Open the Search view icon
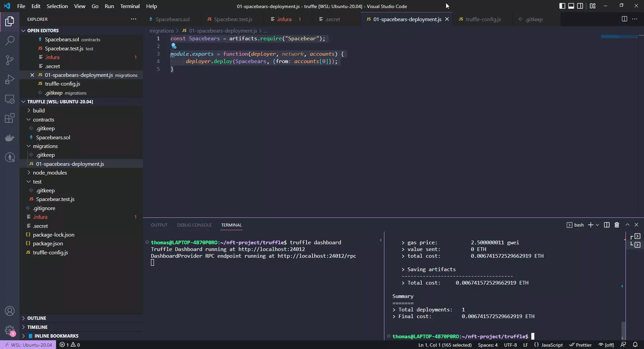644x349 pixels. point(10,41)
